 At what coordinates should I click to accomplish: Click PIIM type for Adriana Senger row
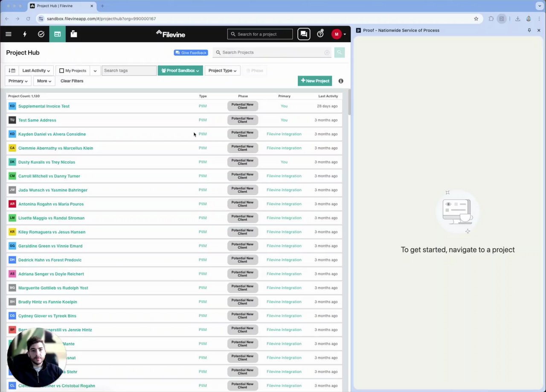203,274
